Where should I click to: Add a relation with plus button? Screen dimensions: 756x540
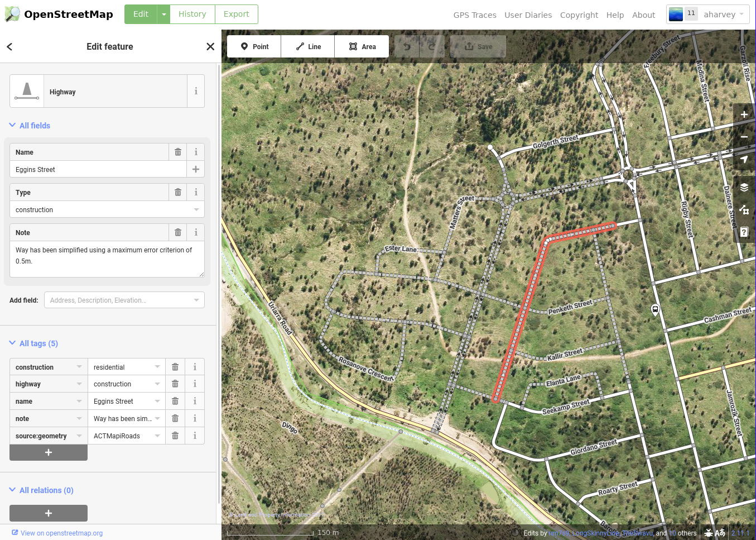(x=49, y=513)
